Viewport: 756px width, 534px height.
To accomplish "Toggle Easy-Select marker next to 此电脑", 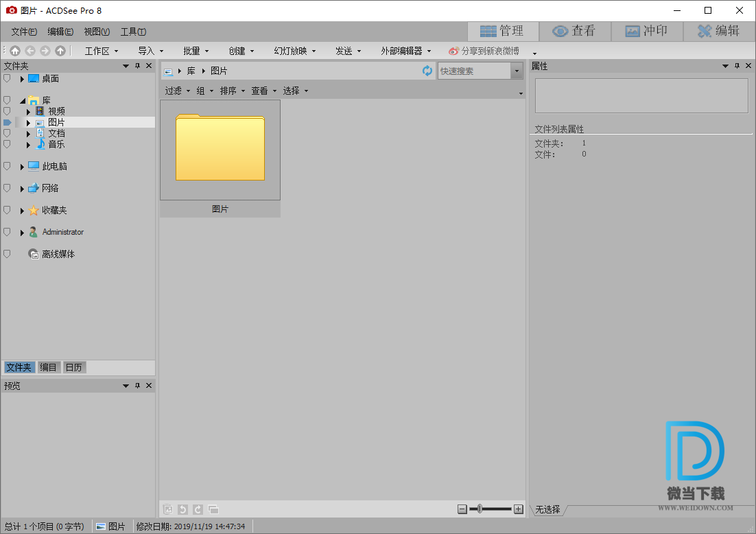I will tap(7, 166).
